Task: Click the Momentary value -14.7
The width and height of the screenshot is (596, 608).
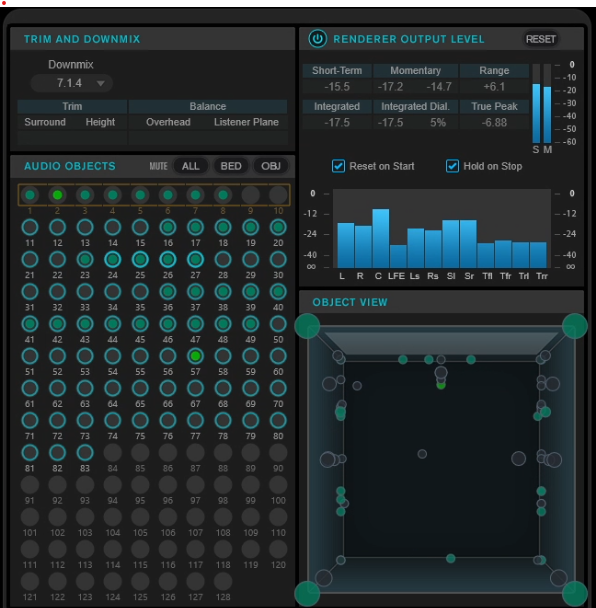Action: [439, 86]
